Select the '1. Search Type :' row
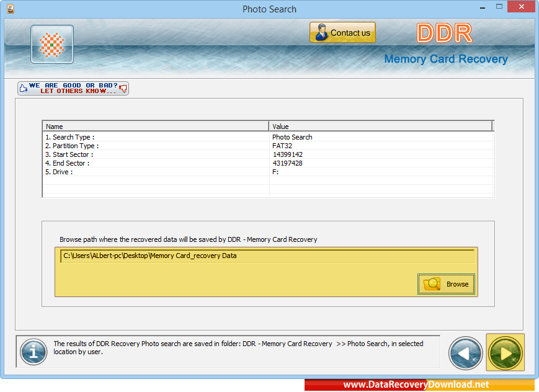Image resolution: width=539 pixels, height=392 pixels. pos(268,137)
